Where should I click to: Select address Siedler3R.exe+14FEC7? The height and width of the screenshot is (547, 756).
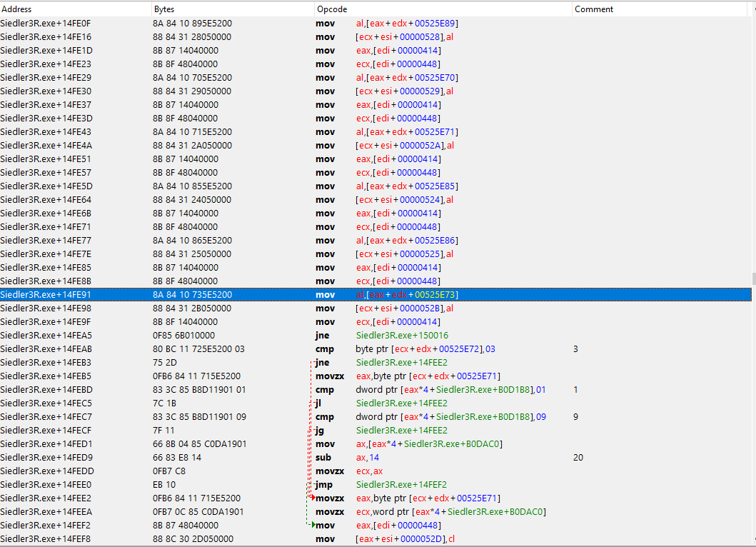coord(46,417)
